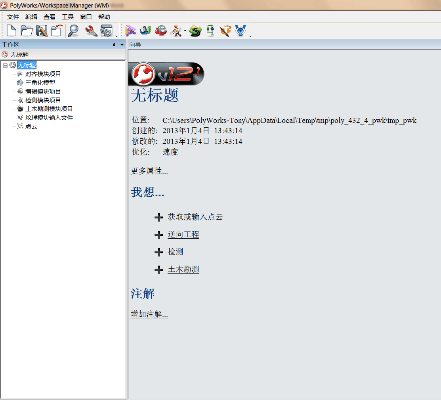Toggle the 工作区 panel pin button
This screenshot has height=400, width=441.
[x=114, y=44]
